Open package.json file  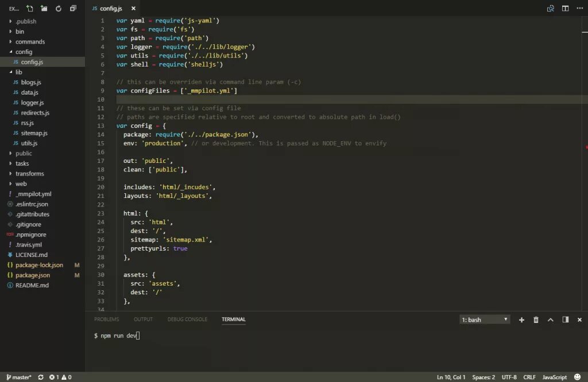pos(42,275)
